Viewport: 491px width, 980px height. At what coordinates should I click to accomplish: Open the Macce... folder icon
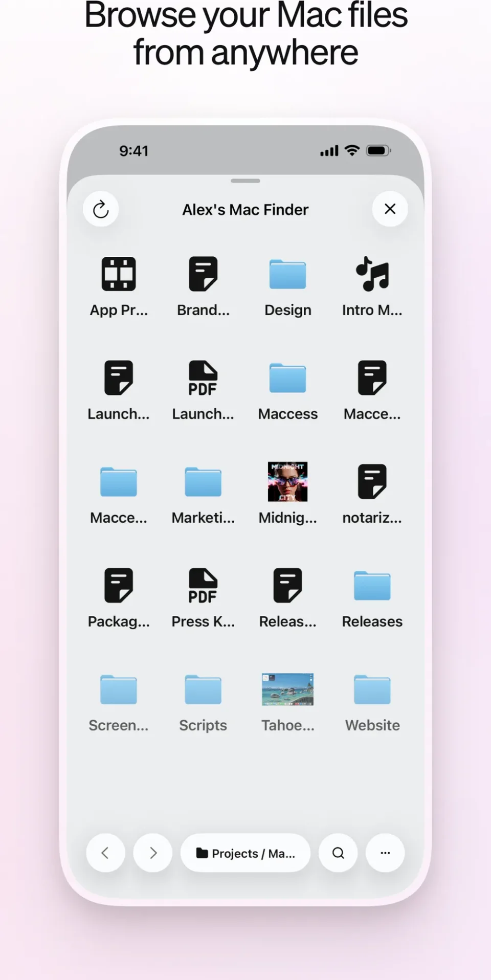[119, 482]
